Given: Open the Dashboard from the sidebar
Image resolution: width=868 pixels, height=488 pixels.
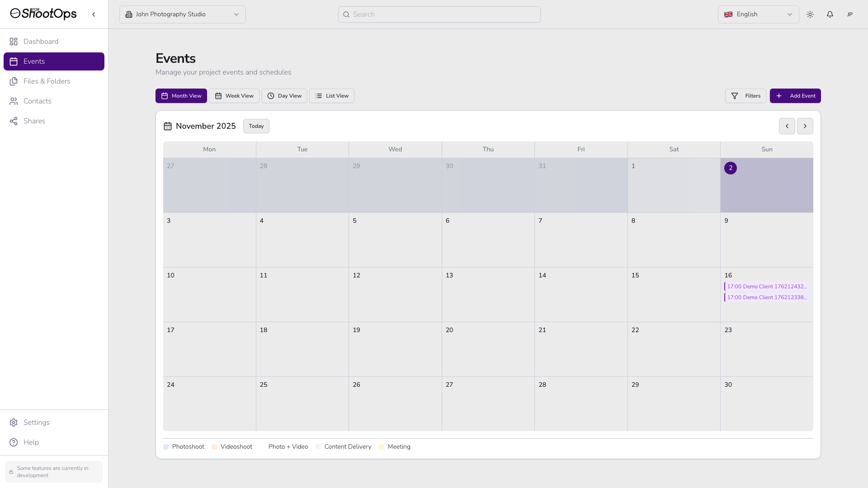Looking at the screenshot, I should (x=41, y=42).
